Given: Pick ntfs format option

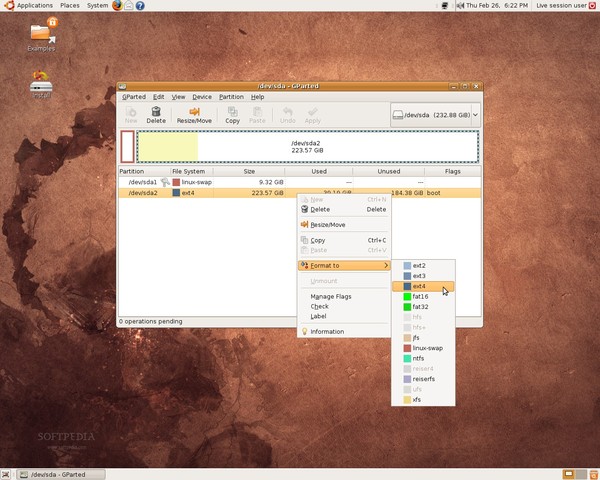Looking at the screenshot, I should [423, 358].
